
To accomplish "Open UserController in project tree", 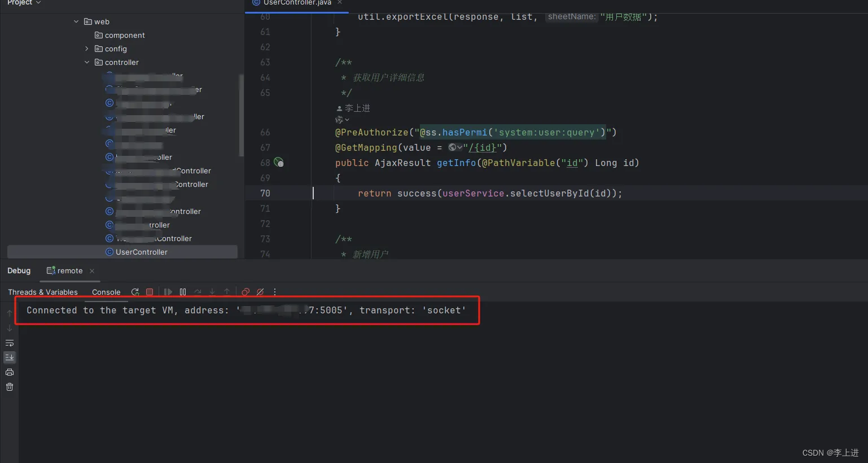I will [x=142, y=252].
